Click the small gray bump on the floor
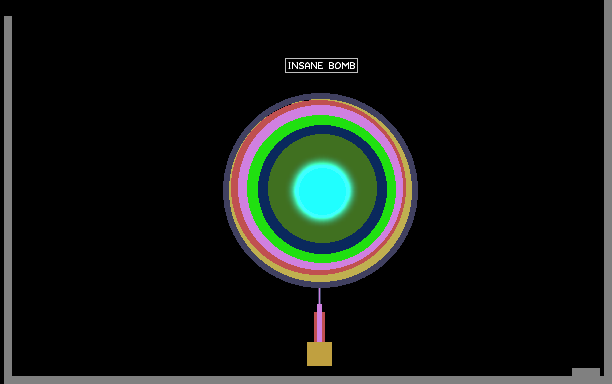The width and height of the screenshot is (612, 384). point(586,372)
